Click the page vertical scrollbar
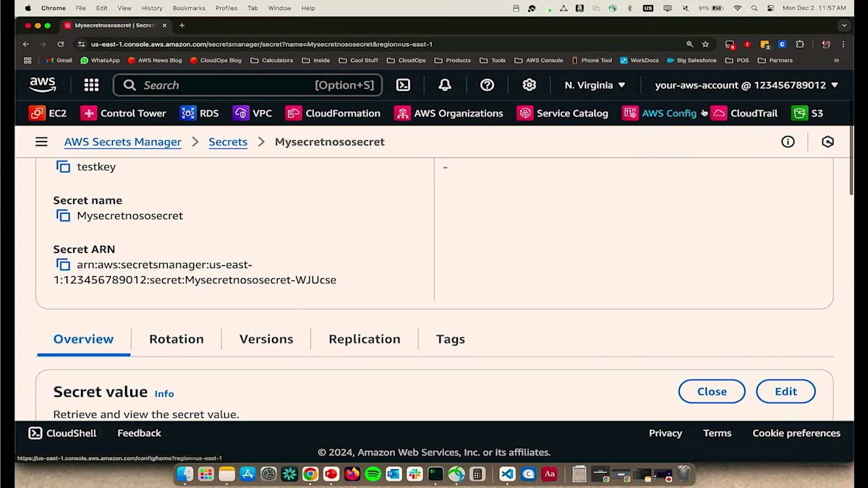This screenshot has height=488, width=868. 850,160
